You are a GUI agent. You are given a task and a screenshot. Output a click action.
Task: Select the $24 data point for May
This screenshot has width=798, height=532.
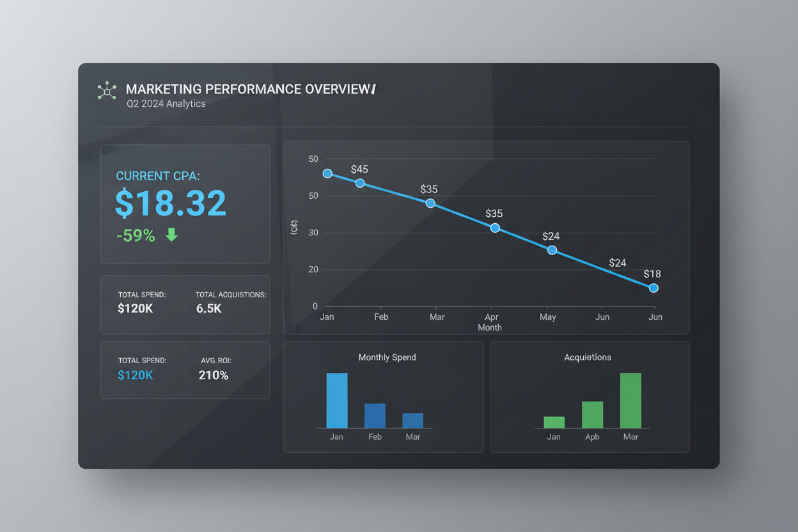coord(552,250)
